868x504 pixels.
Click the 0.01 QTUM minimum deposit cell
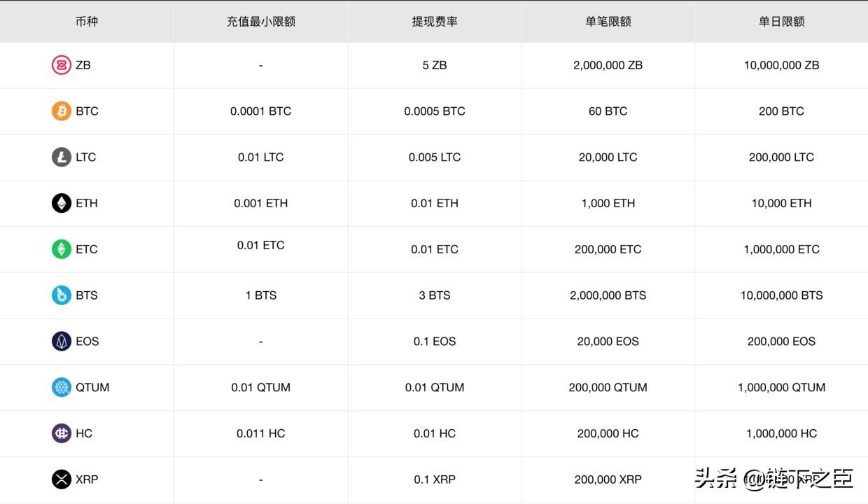click(260, 387)
